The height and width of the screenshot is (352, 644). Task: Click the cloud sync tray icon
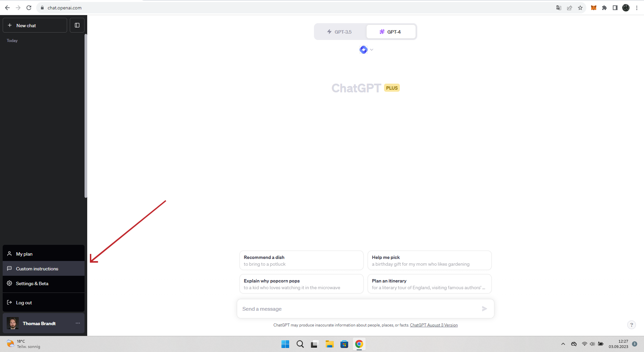[x=574, y=344]
